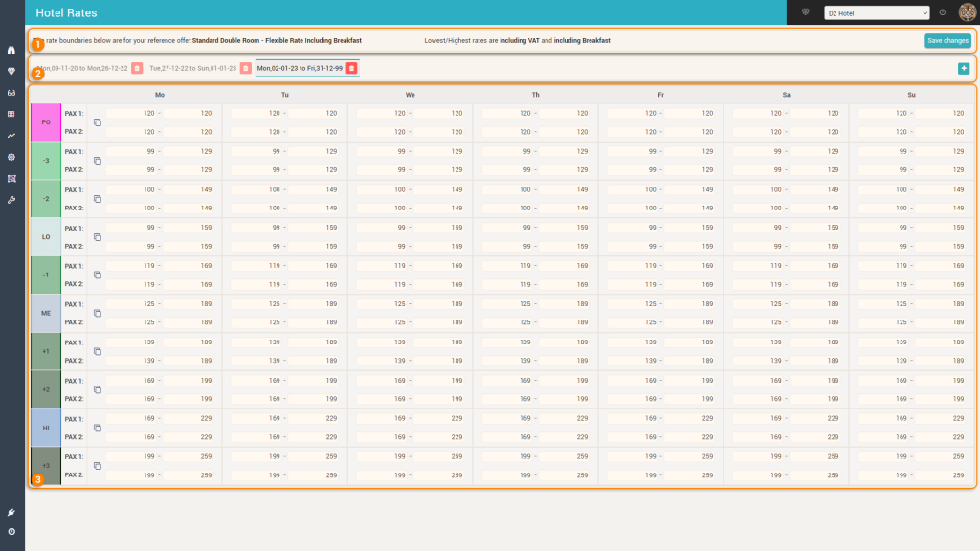Image resolution: width=980 pixels, height=551 pixels.
Task: Copy rates for the ME row
Action: click(x=98, y=313)
